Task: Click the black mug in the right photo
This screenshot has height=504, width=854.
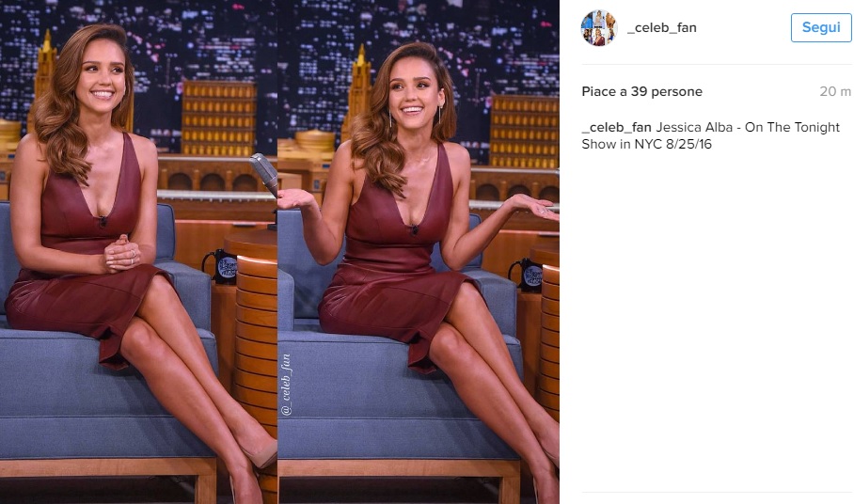Action: 526,275
